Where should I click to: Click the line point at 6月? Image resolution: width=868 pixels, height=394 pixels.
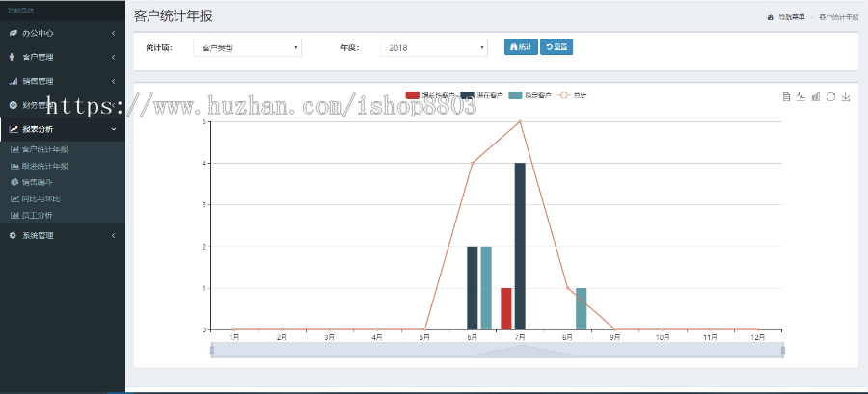tap(473, 163)
